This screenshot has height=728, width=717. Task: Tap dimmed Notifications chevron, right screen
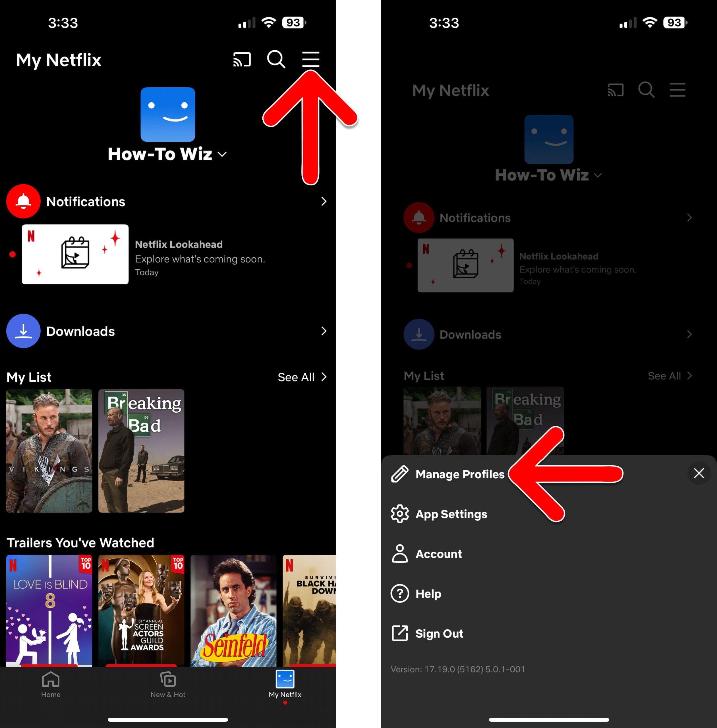689,218
